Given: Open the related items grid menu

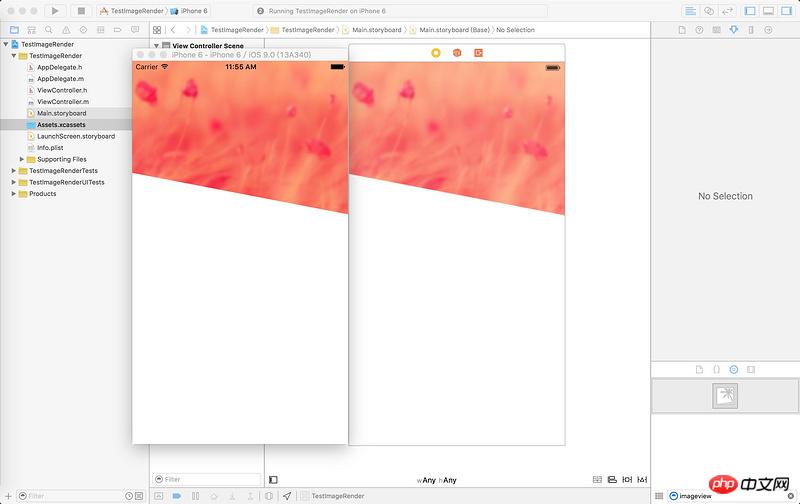Looking at the screenshot, I should coord(157,30).
